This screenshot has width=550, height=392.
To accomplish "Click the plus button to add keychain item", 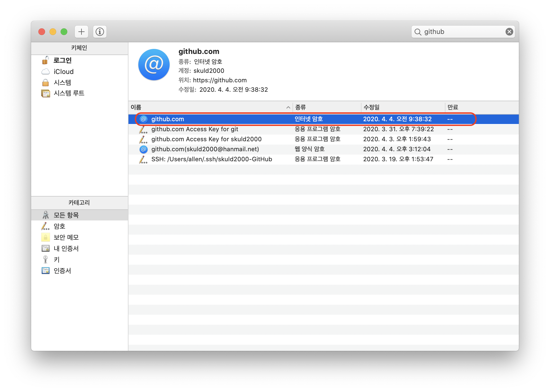I will click(81, 32).
